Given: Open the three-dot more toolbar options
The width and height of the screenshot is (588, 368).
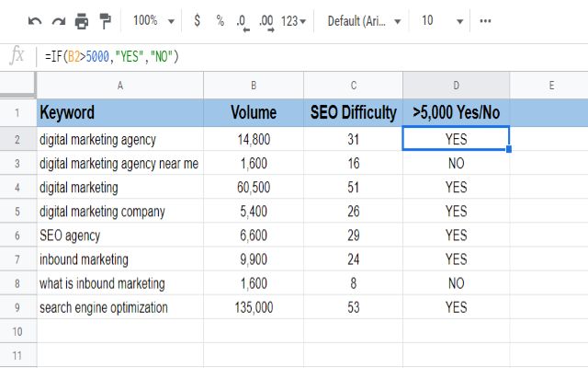Looking at the screenshot, I should click(x=486, y=20).
